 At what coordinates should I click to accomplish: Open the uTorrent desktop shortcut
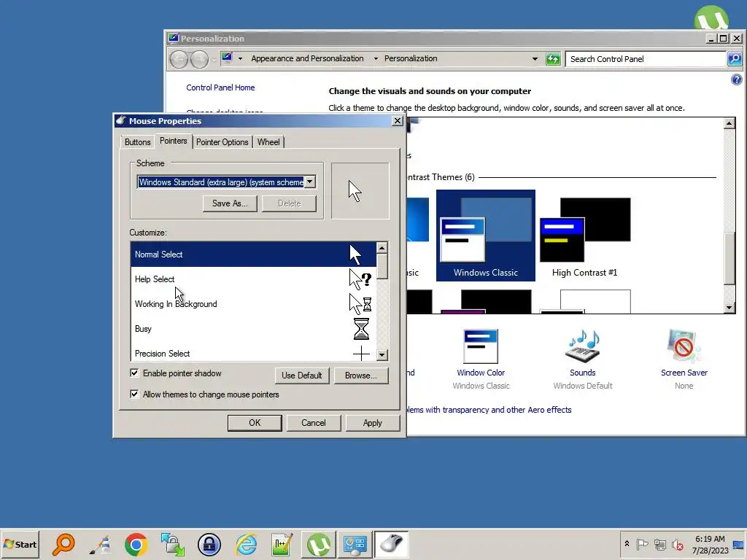pos(711,17)
